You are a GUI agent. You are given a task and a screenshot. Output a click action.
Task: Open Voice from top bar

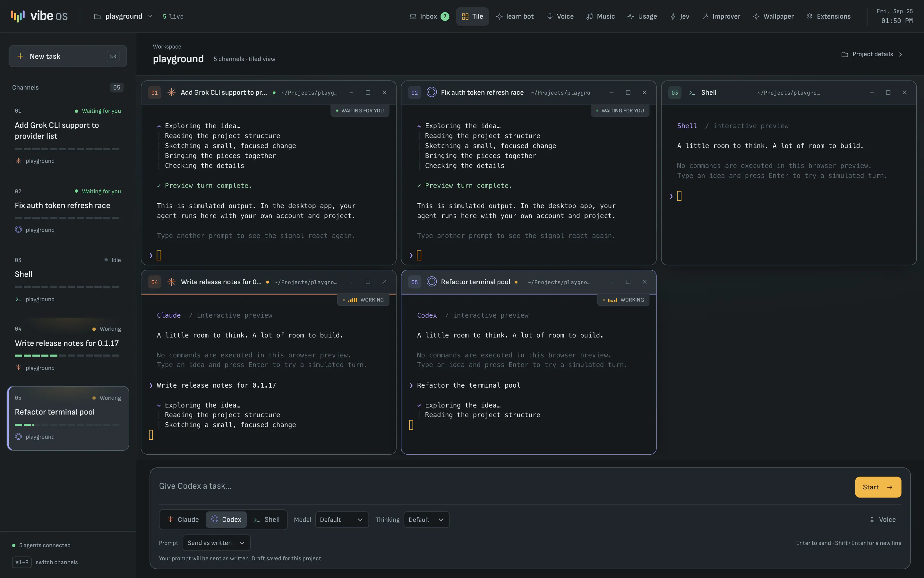(560, 16)
